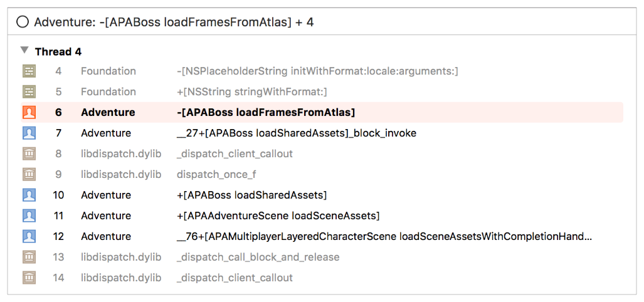Select the NSString stringWithFormat frame

[252, 92]
